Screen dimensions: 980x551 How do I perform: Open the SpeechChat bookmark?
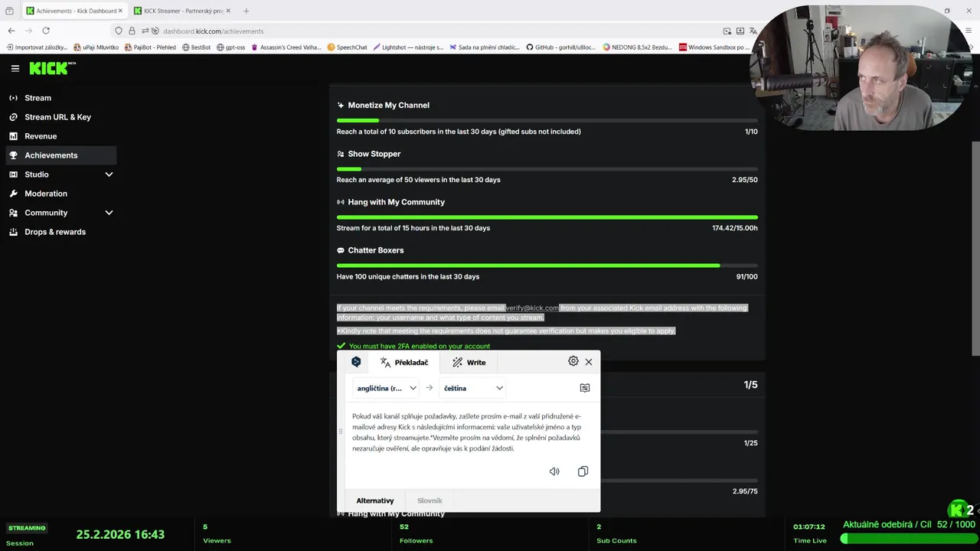(x=347, y=47)
